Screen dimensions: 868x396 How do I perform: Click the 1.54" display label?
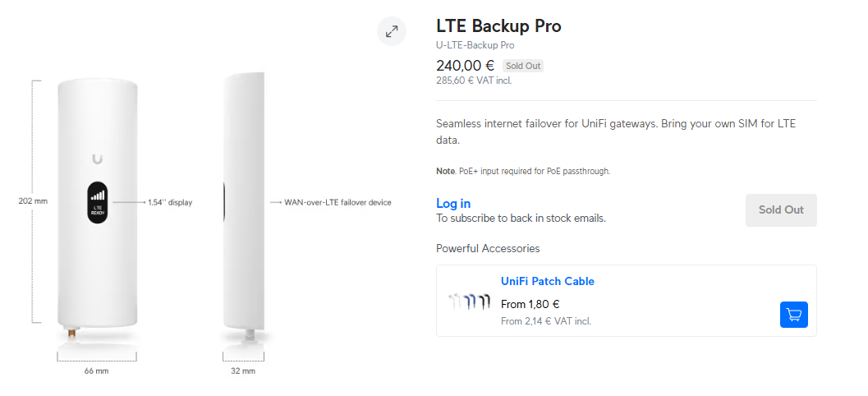170,202
